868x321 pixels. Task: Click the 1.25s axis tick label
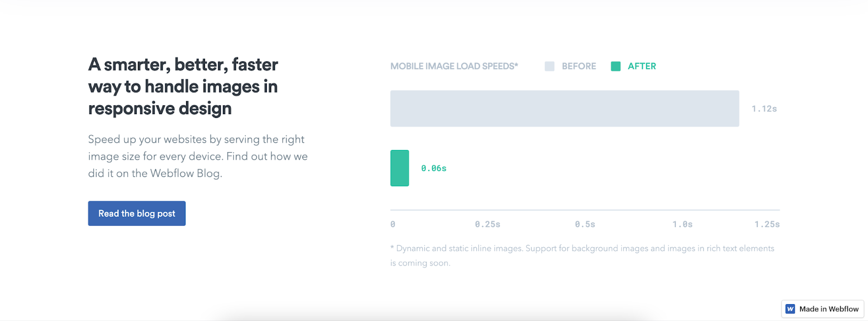767,224
